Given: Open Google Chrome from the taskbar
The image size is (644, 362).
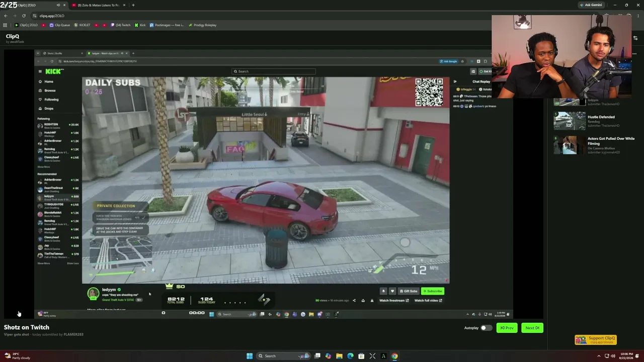Looking at the screenshot, I should [x=394, y=356].
